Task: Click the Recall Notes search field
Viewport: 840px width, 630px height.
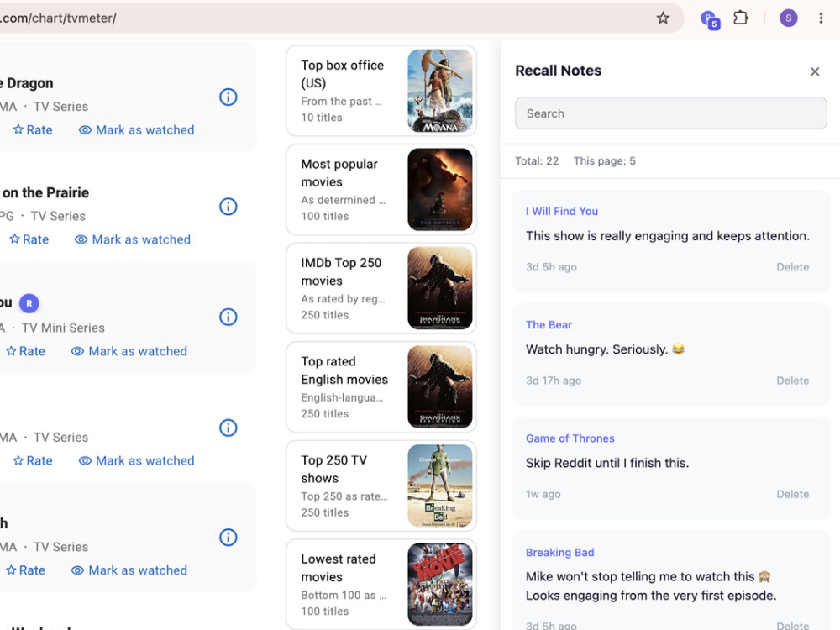Action: click(x=670, y=113)
